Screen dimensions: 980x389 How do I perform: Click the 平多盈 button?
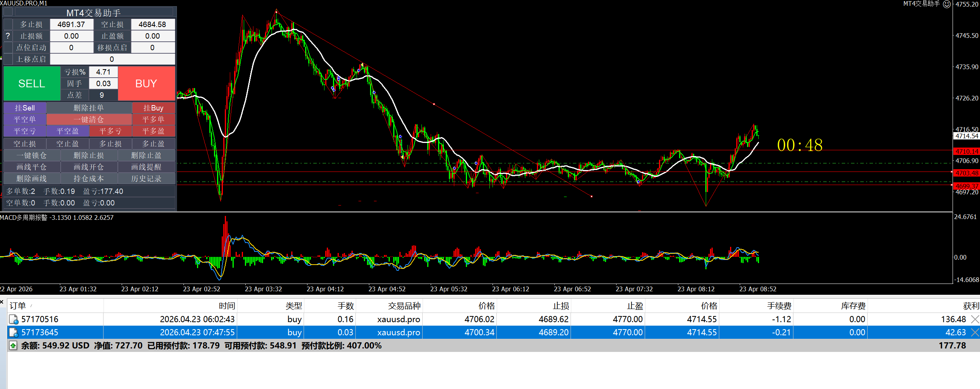coord(154,131)
